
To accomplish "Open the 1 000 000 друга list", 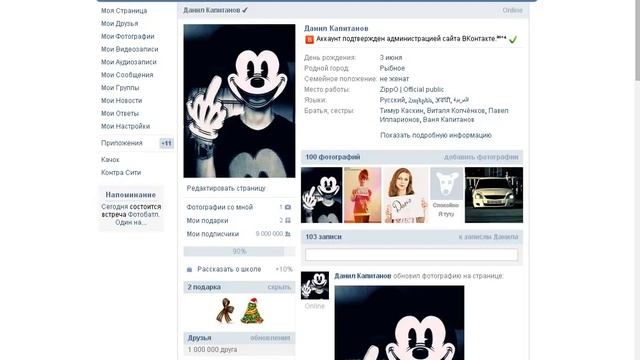I will pos(212,350).
